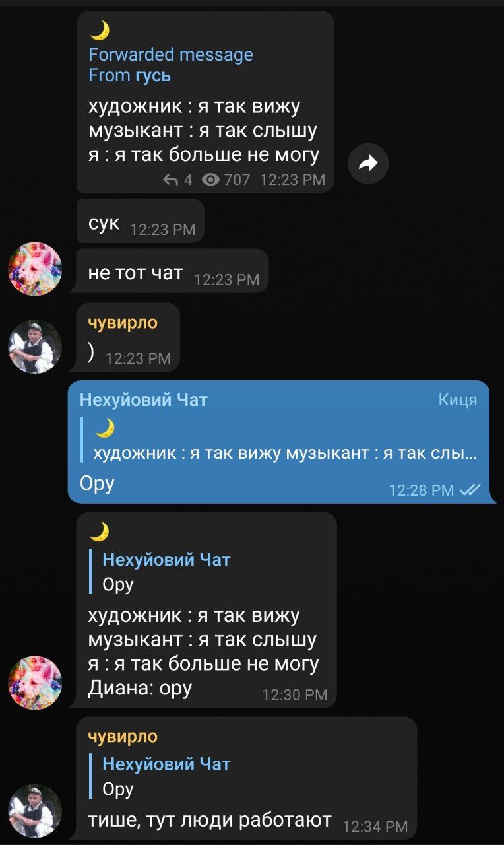Screen dimensions: 504x845
Task: Tap 'Forwarded message' header text
Action: [171, 54]
